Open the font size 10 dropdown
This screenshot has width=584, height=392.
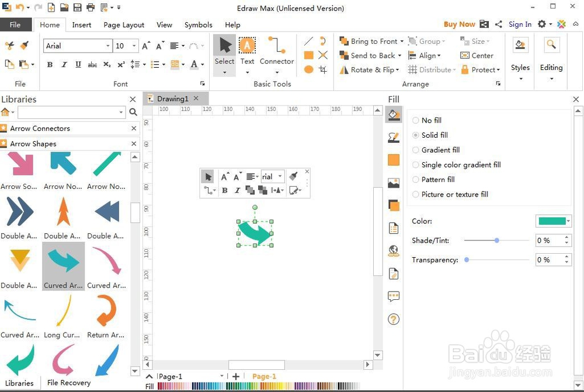click(134, 45)
